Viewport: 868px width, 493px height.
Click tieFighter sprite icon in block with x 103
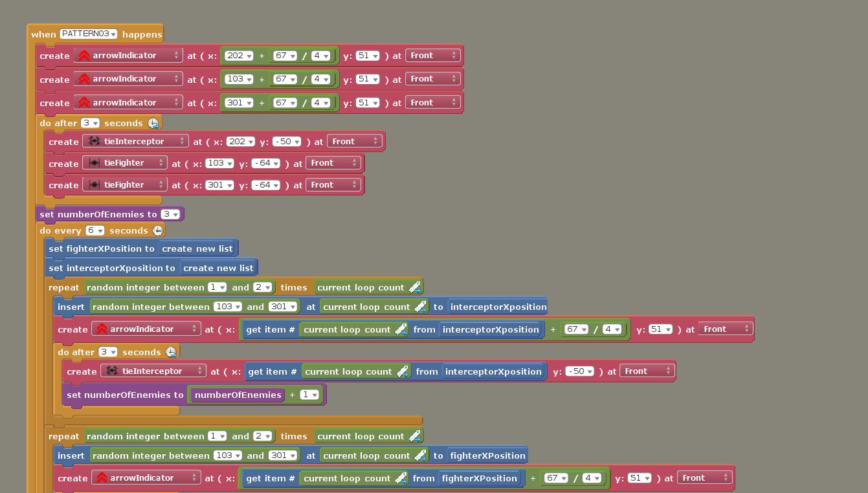pos(94,163)
